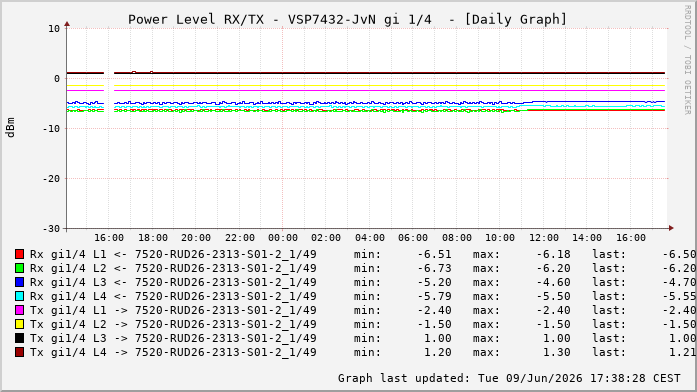Image resolution: width=697 pixels, height=392 pixels.
Task: Click the magenta Tx L1 legend swatch
Action: click(x=19, y=310)
